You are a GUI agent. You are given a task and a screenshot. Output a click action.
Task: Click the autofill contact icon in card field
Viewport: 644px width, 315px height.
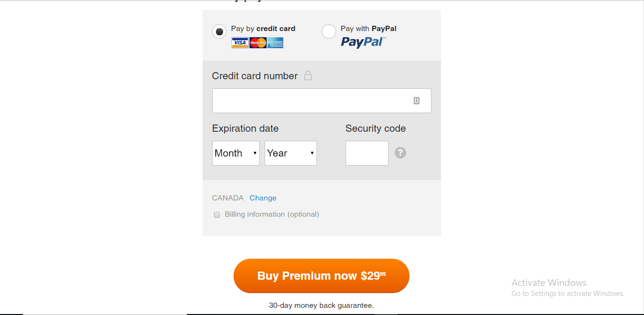point(417,101)
